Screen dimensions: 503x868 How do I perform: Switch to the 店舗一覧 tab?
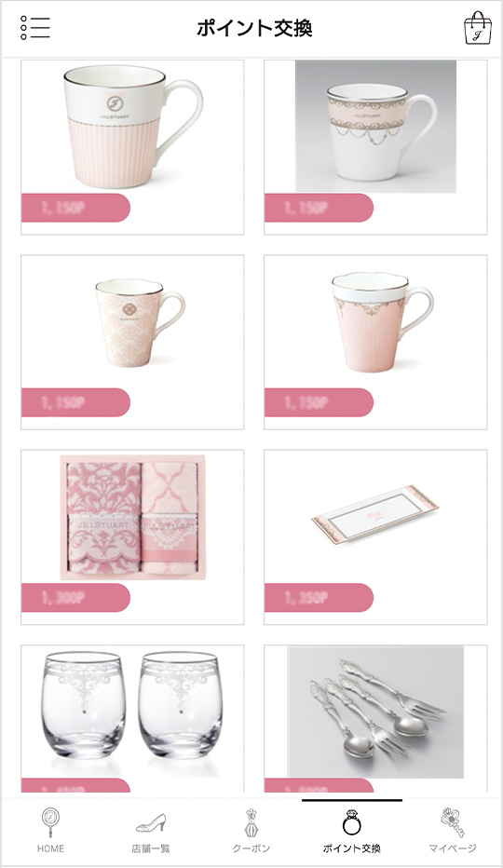[x=151, y=848]
